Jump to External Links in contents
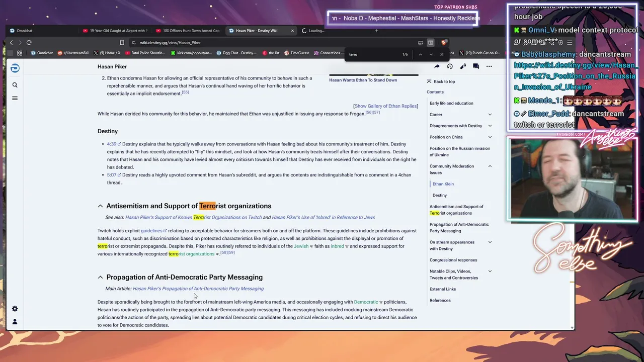Image resolution: width=644 pixels, height=362 pixels. [x=443, y=289]
